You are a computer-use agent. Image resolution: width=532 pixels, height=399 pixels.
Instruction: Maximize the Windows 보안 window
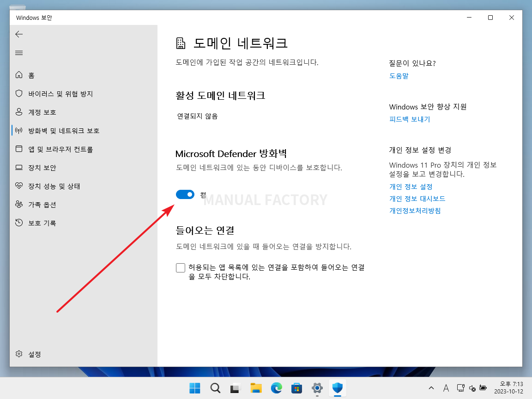[x=490, y=18]
